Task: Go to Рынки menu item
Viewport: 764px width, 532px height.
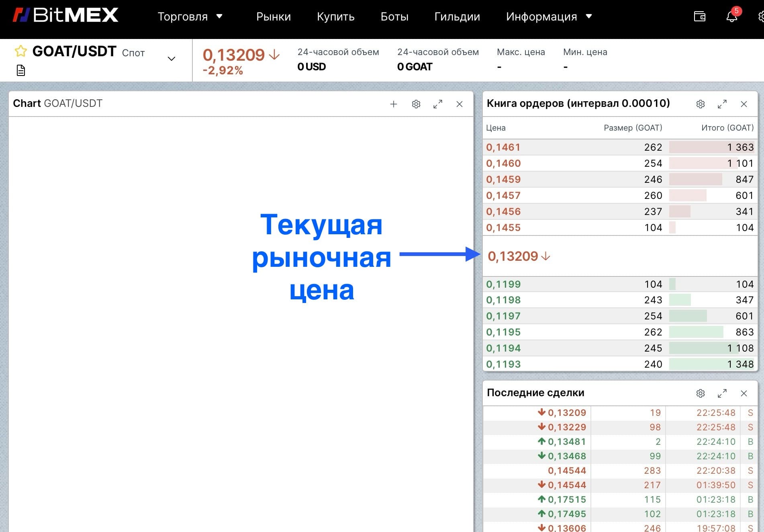Action: [274, 16]
